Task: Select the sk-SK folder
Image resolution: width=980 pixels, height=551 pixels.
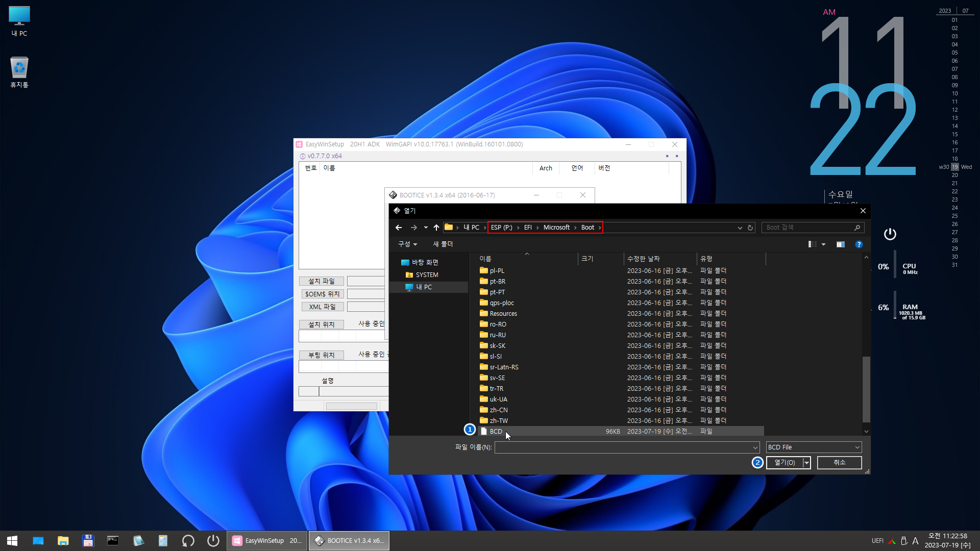Action: (x=620, y=346)
